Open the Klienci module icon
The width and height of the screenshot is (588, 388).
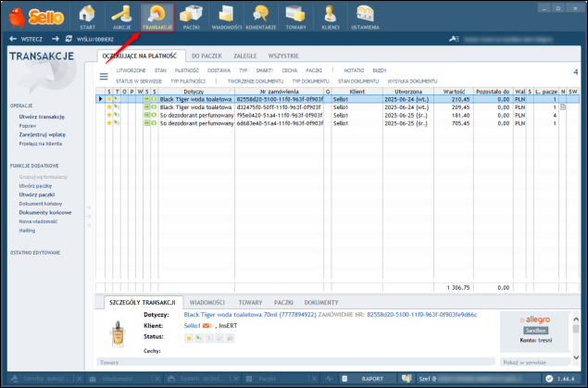(330, 16)
